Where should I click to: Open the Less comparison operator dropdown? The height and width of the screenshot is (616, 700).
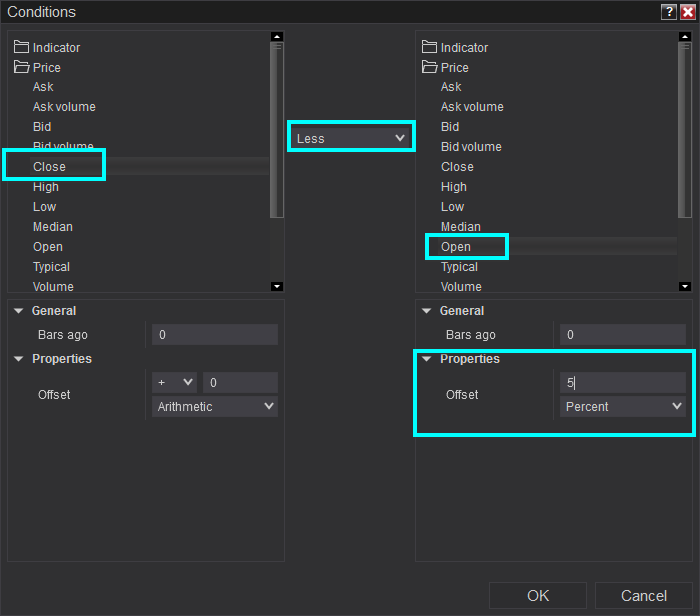click(350, 138)
